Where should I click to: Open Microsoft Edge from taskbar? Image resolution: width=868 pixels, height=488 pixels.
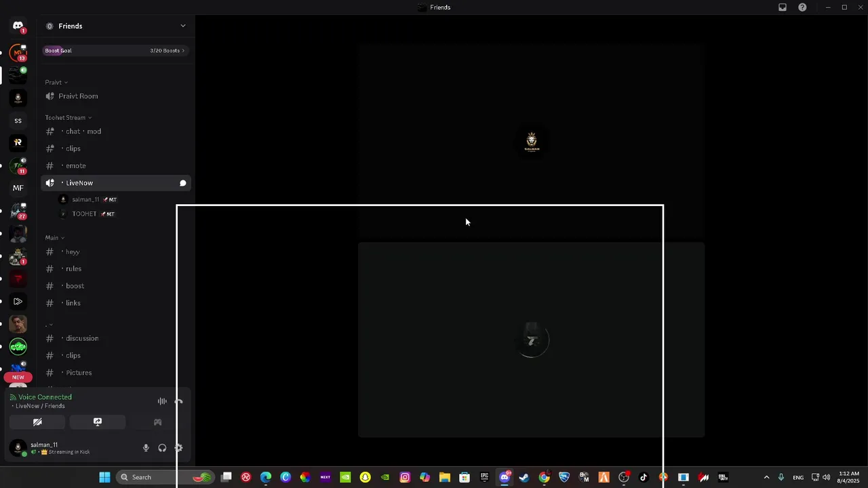266,477
